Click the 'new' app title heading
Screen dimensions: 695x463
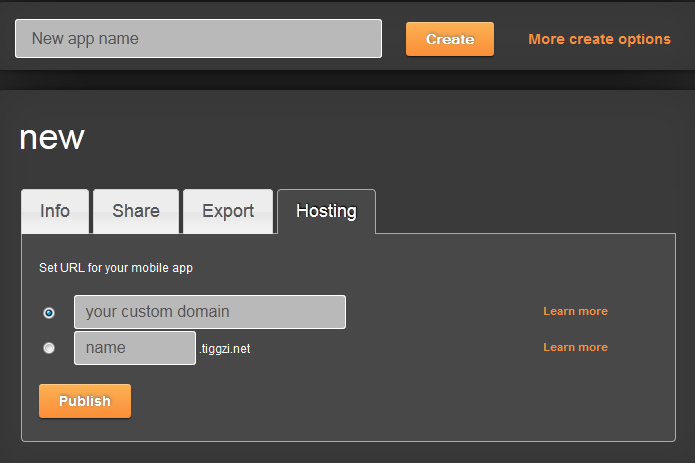pyautogui.click(x=52, y=138)
